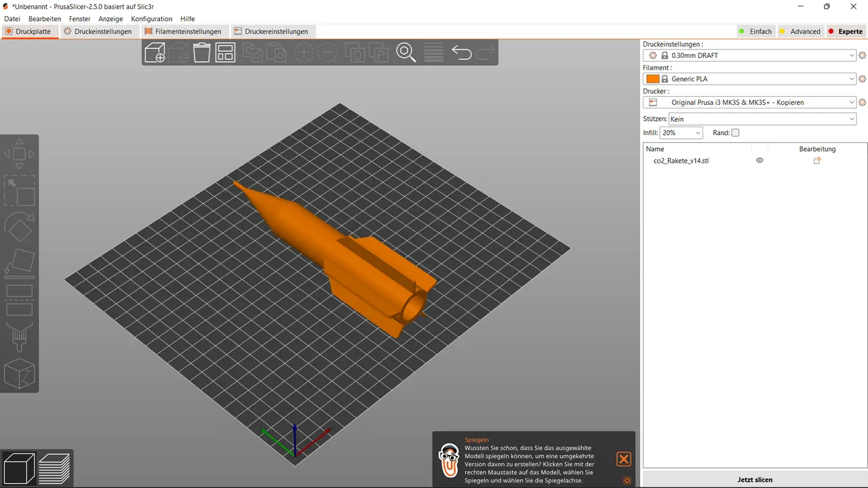Click the Delete all trash icon
Screen dimensions: 868x488
coord(201,52)
